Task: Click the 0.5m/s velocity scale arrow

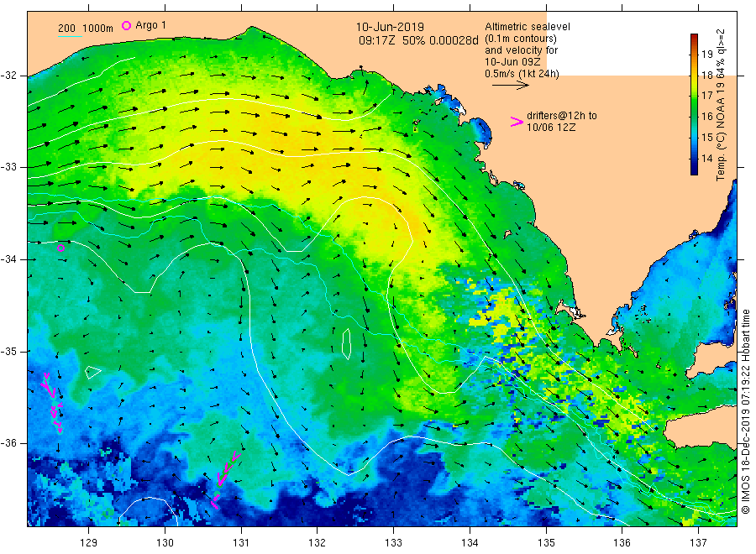Action: (510, 86)
